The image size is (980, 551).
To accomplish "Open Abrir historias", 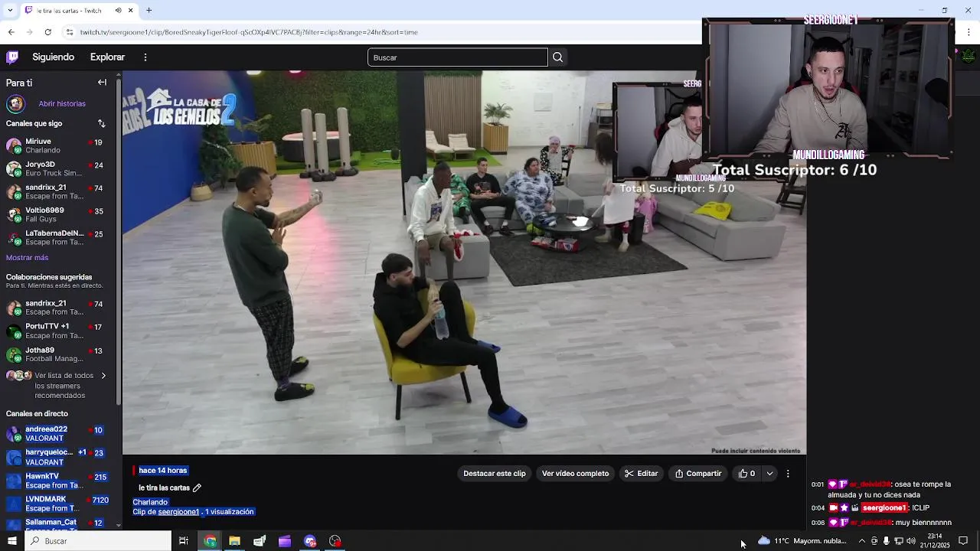I will click(62, 104).
